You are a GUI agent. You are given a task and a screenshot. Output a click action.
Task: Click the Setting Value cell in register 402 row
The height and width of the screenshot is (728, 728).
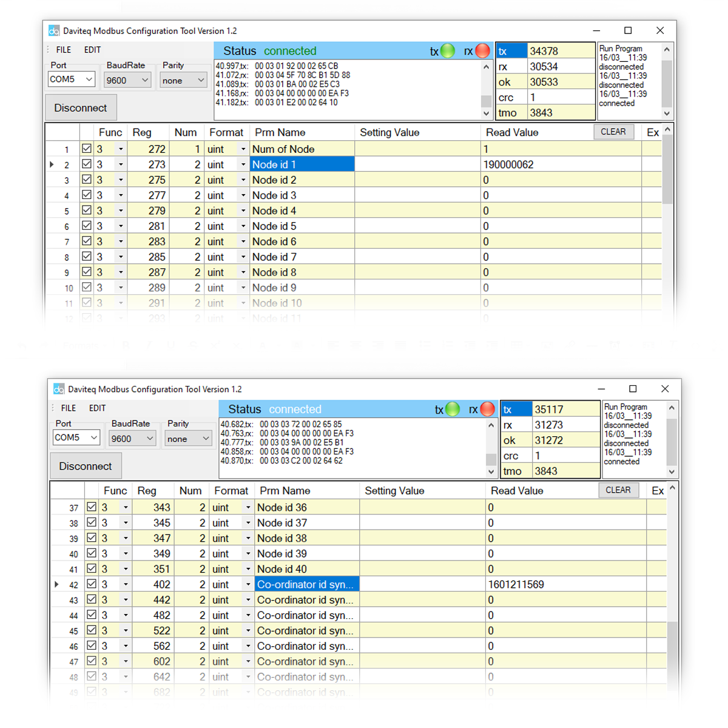pyautogui.click(x=422, y=584)
